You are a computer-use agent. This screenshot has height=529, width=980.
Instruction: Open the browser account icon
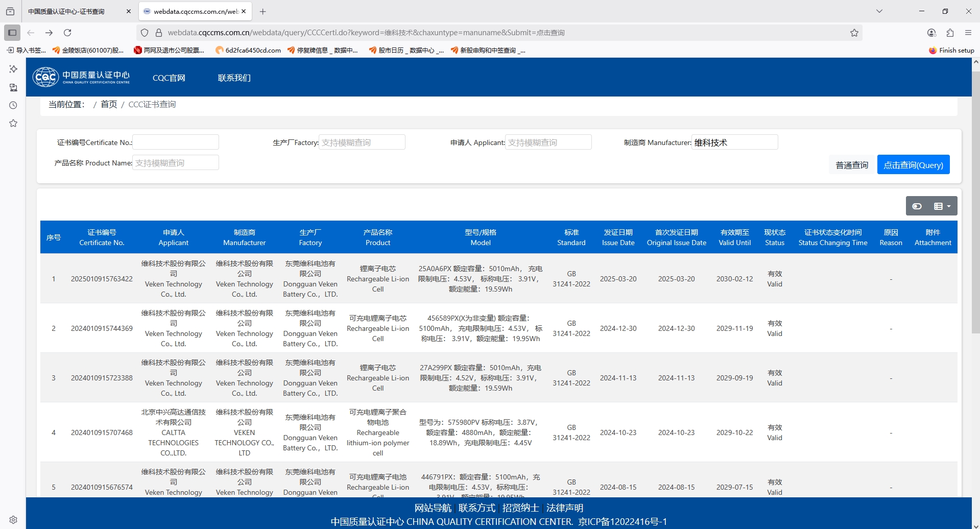931,33
